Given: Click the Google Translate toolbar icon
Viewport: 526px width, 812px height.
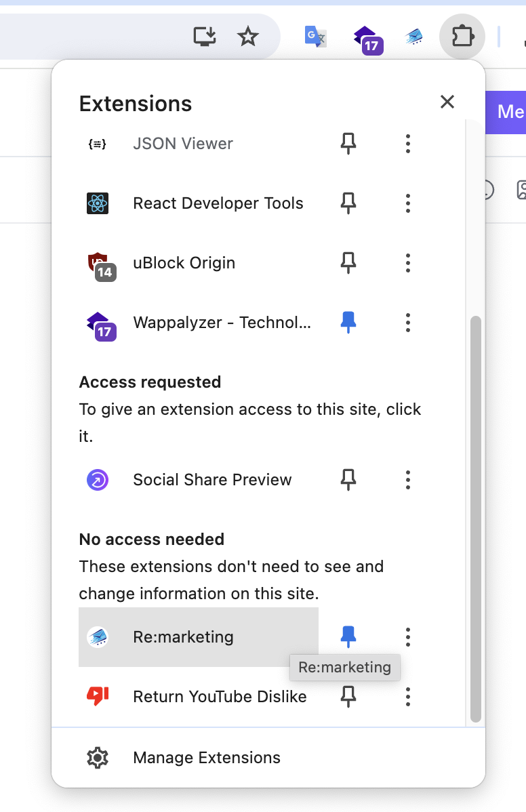Looking at the screenshot, I should (x=315, y=37).
